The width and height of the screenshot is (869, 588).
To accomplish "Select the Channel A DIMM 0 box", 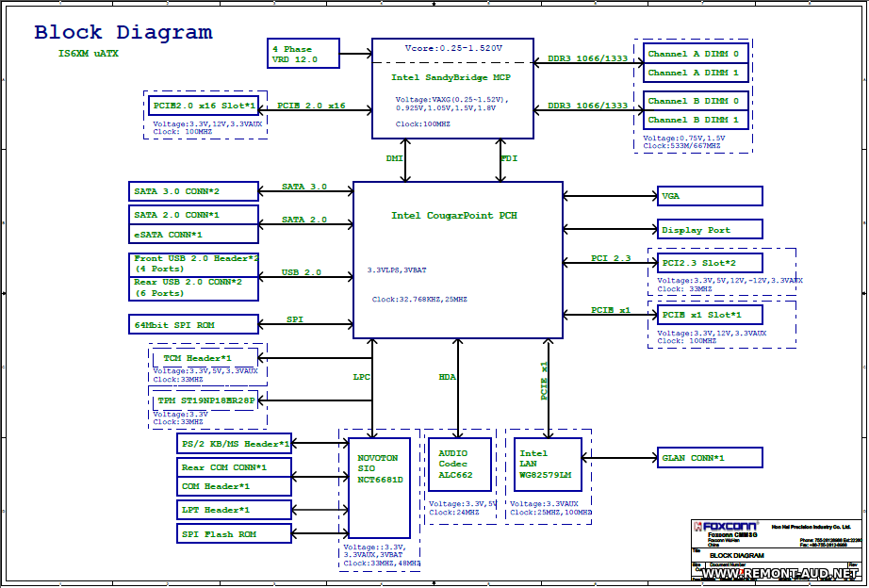I will pos(697,54).
